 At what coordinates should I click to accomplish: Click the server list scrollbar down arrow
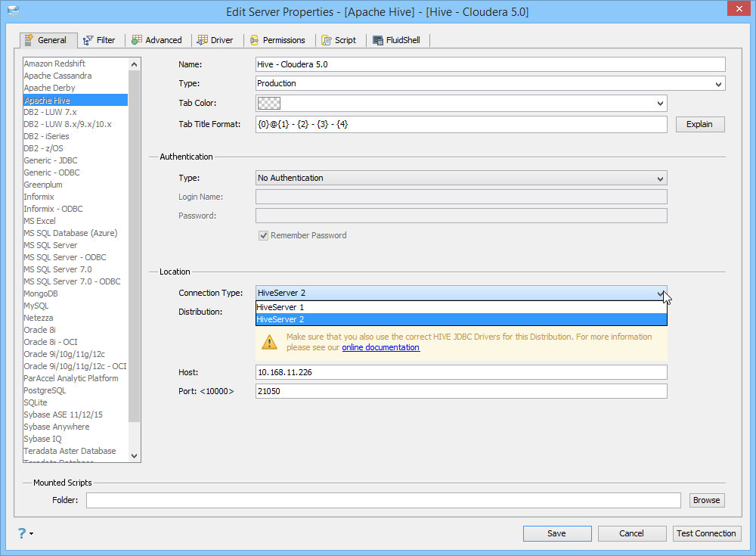tap(134, 456)
